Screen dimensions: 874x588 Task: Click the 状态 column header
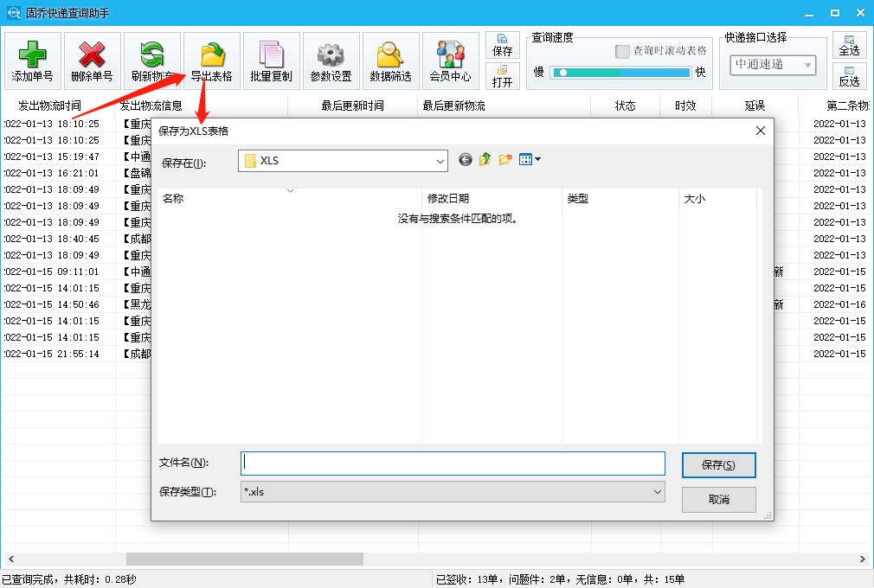point(625,105)
